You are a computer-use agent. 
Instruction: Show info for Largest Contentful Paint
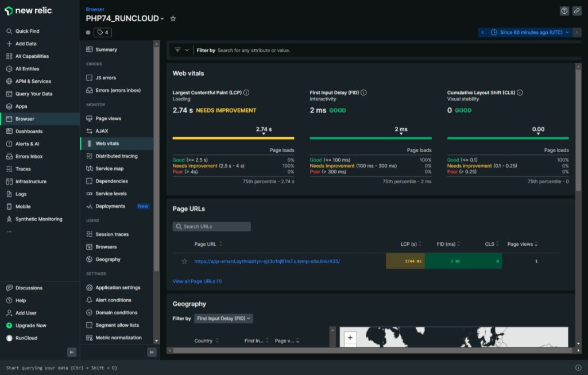[x=246, y=92]
